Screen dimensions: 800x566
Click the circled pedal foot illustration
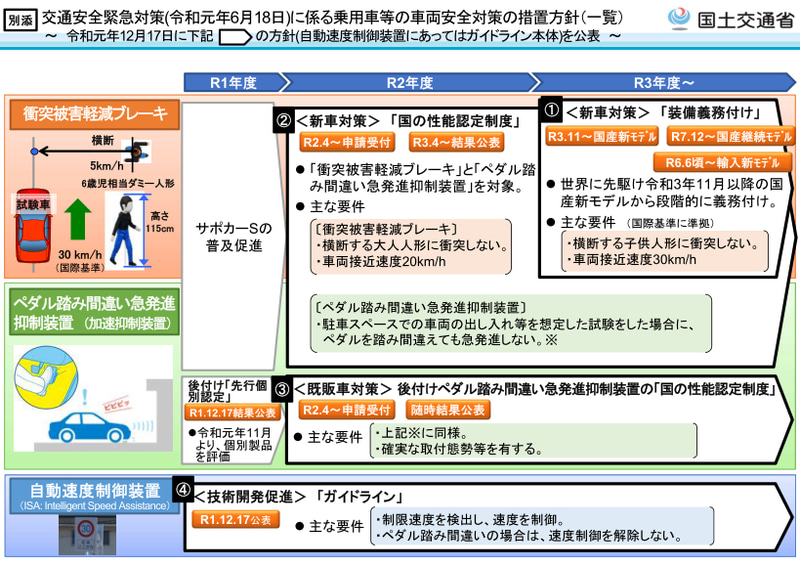(x=46, y=378)
